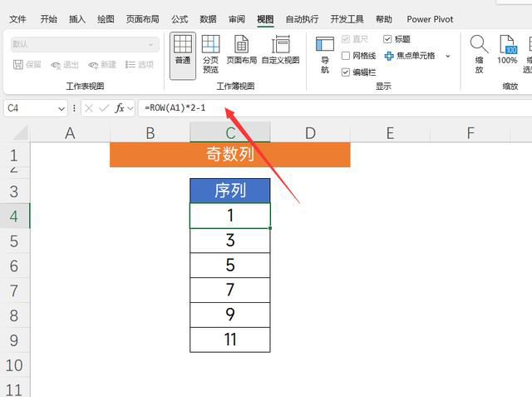Viewport: 532px width, 397px height.
Task: Select the cell containing 7
Action: tap(230, 290)
